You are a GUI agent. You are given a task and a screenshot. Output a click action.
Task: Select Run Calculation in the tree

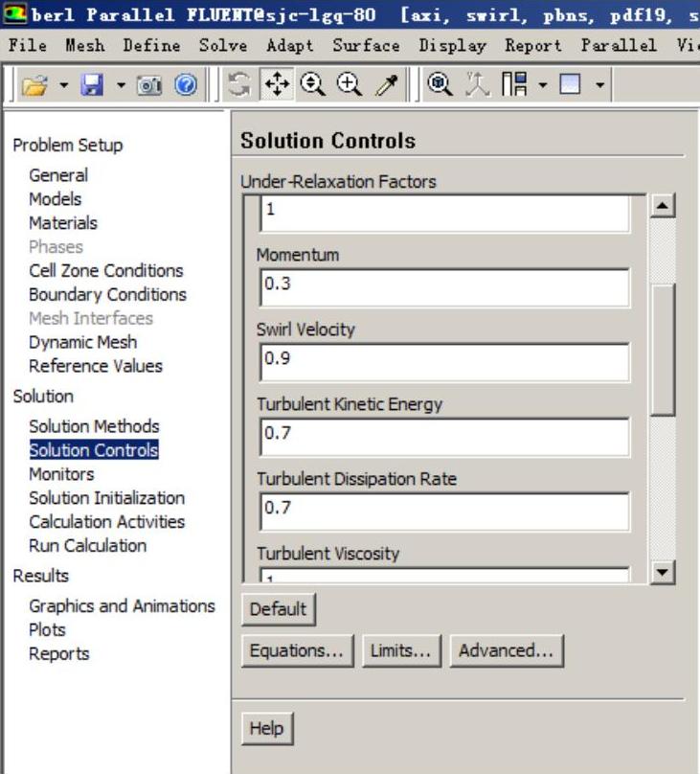tap(88, 546)
